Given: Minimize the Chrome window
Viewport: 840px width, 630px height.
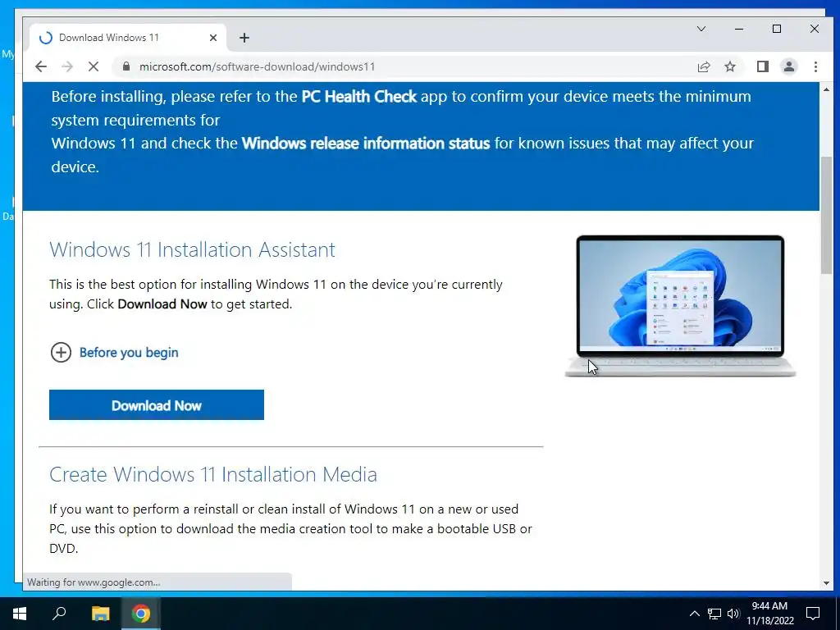Looking at the screenshot, I should tap(739, 29).
